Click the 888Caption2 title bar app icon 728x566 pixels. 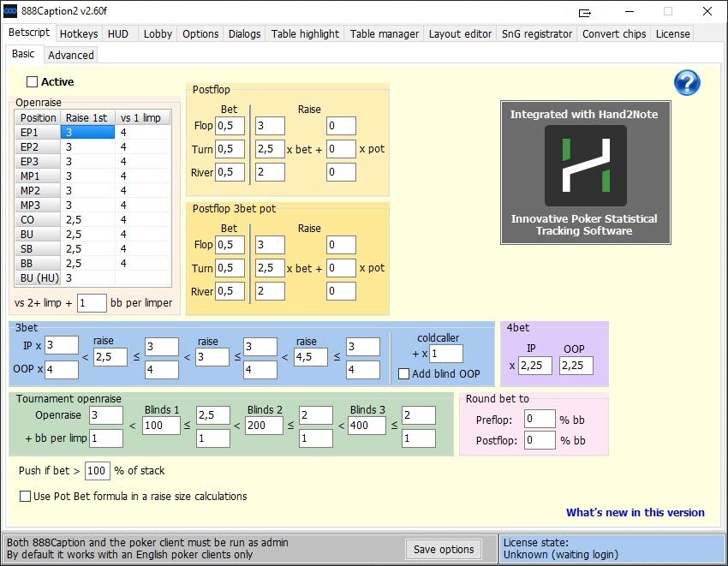(10, 10)
